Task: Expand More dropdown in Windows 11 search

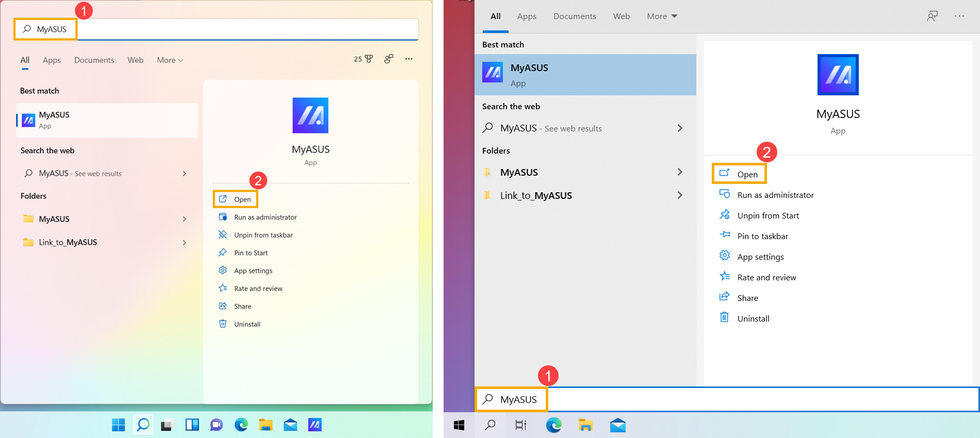Action: click(x=170, y=60)
